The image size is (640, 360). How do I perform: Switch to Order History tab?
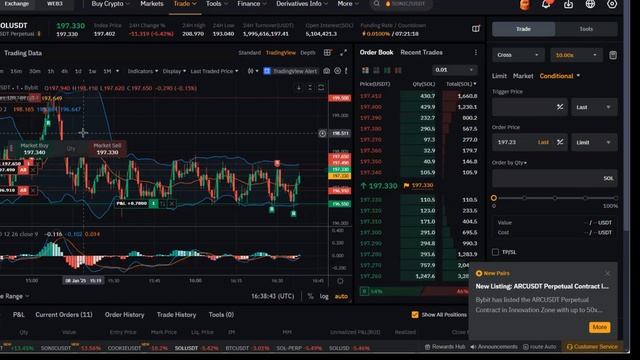124,315
